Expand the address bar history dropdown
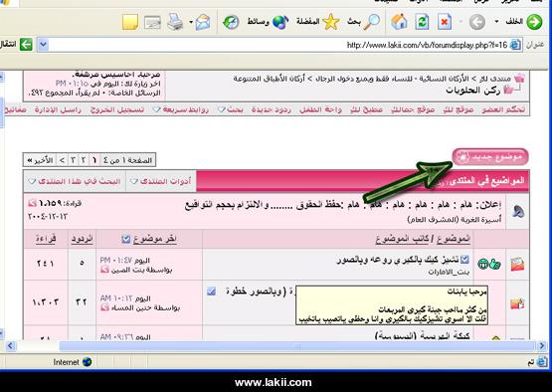Image resolution: width=552 pixels, height=392 pixels. pos(44,45)
